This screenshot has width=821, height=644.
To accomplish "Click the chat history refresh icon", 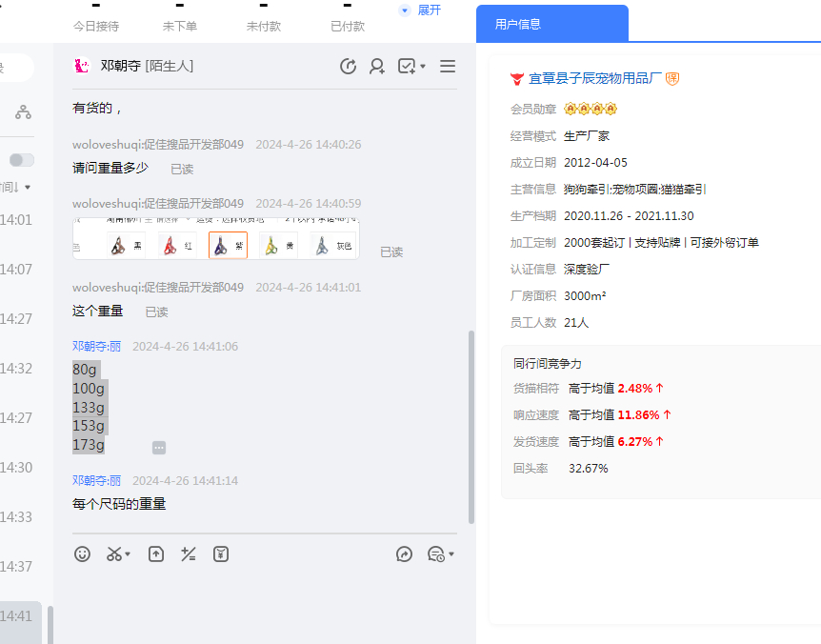I will pos(349,67).
